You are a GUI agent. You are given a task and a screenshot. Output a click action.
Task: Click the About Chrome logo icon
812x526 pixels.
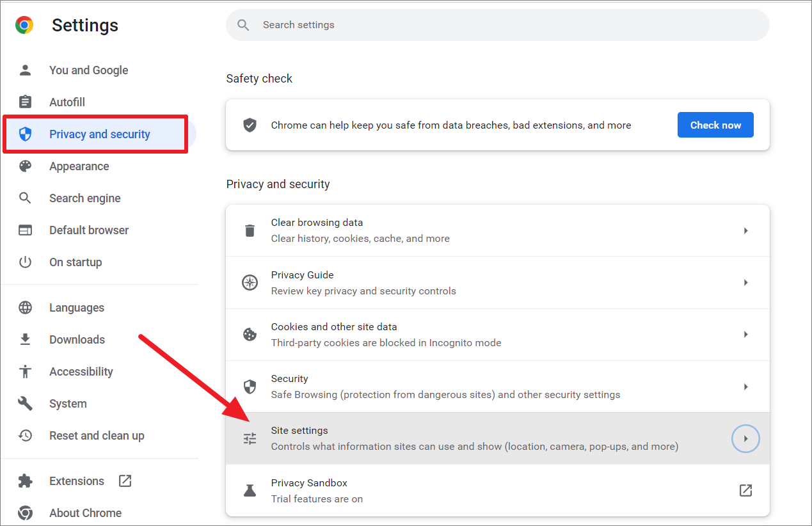pyautogui.click(x=25, y=513)
